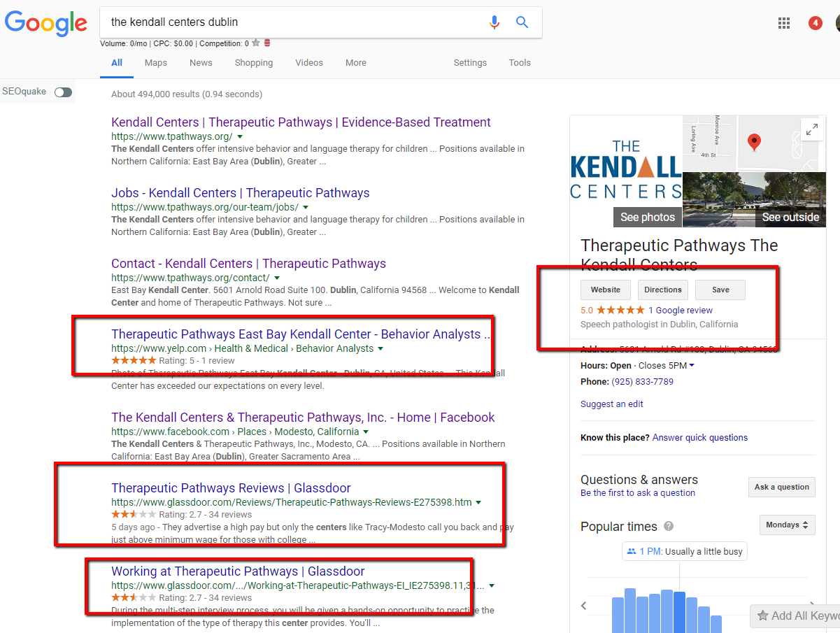840x633 pixels.
Task: Open the Google apps grid
Action: pyautogui.click(x=784, y=23)
